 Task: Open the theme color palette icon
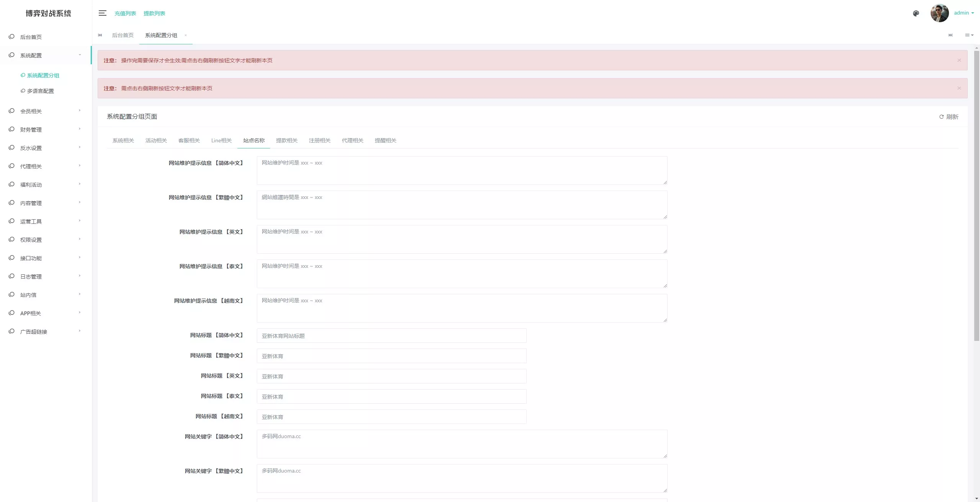point(916,13)
